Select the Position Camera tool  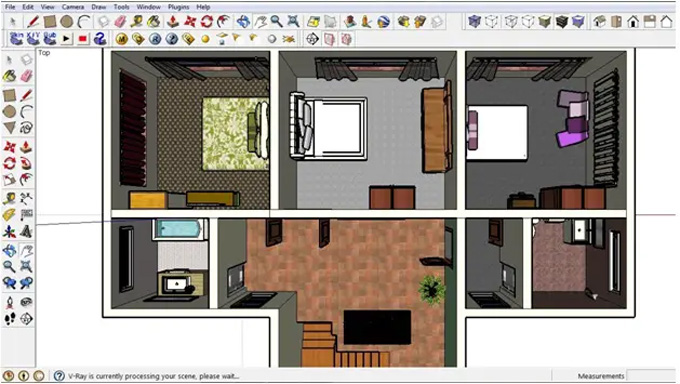pyautogui.click(x=10, y=302)
